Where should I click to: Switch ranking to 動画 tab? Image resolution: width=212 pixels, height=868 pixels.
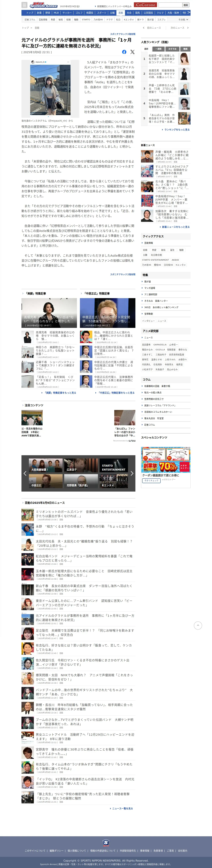[185, 49]
